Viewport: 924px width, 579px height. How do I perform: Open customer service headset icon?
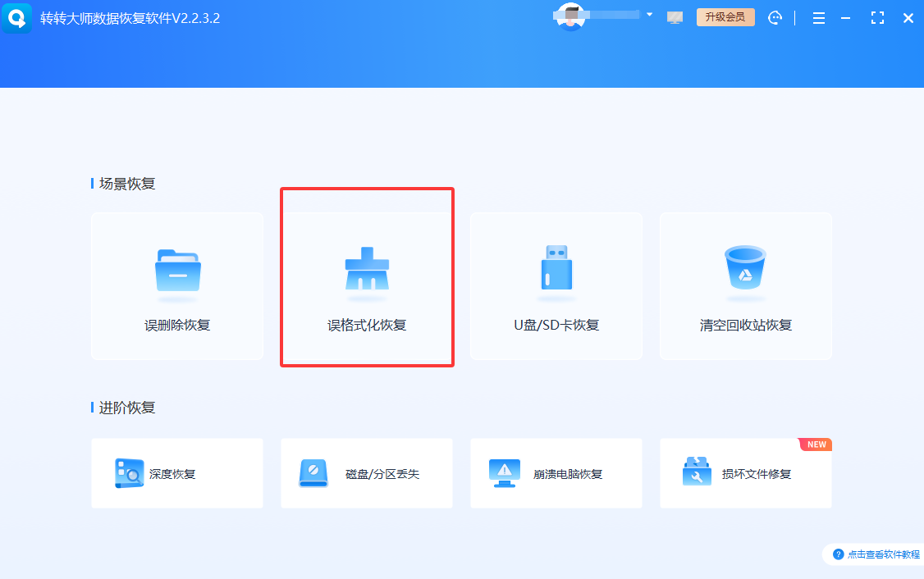775,18
